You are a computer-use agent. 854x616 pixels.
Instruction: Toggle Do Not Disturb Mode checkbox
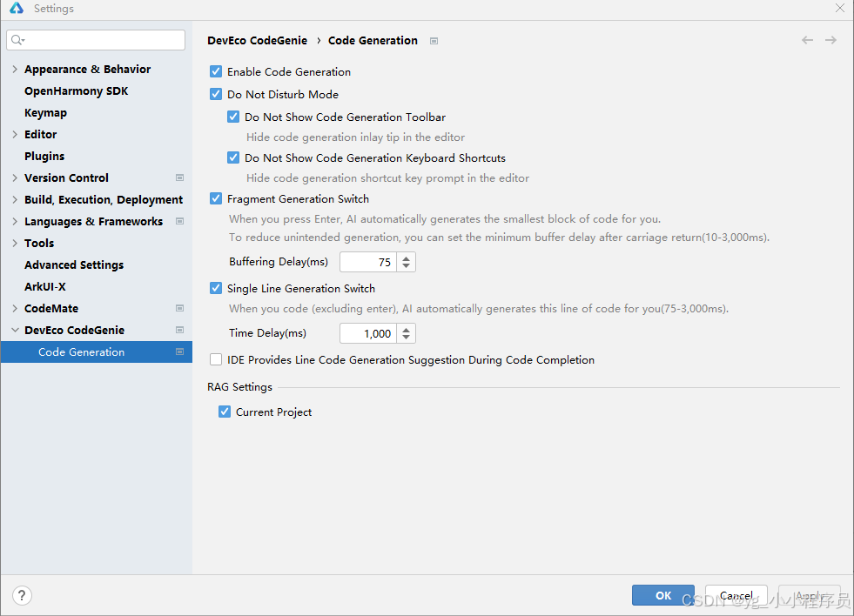coord(216,94)
